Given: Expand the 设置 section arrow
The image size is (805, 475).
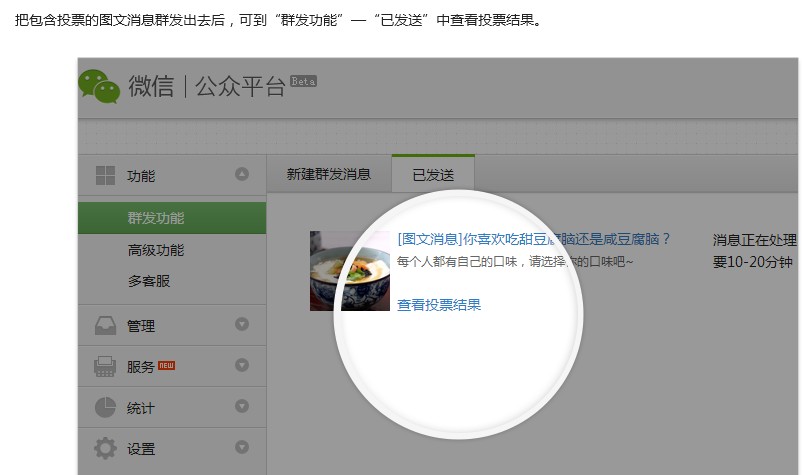Looking at the screenshot, I should (241, 447).
